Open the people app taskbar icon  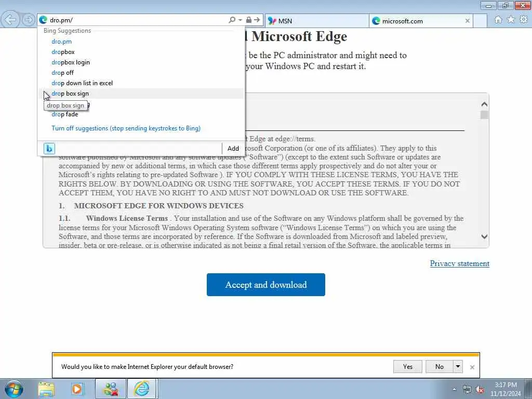[111, 389]
